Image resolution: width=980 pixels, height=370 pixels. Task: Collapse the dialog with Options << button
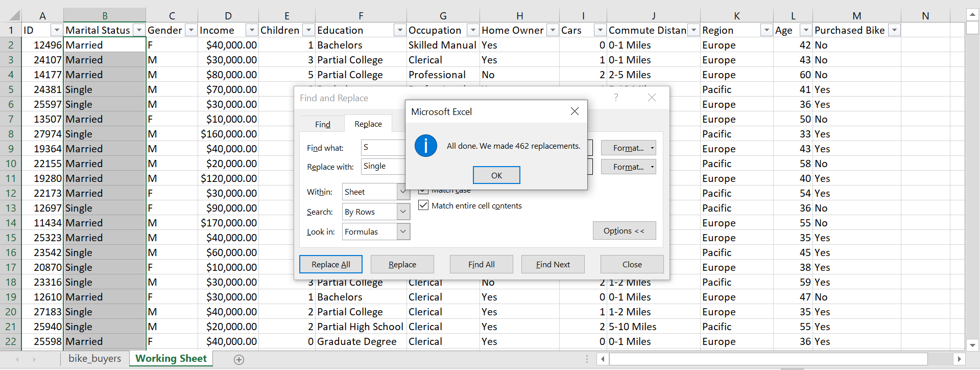[624, 230]
